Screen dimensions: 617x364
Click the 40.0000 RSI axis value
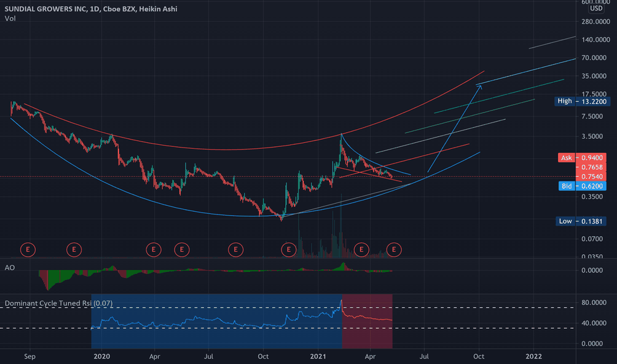[594, 323]
